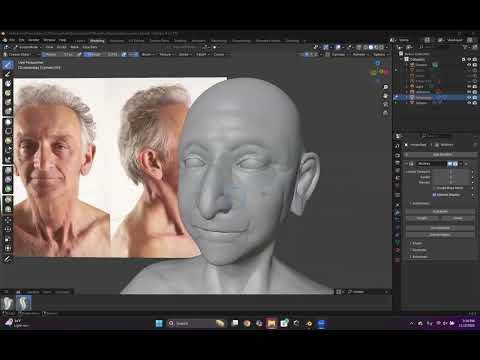Open the Remesh dropdown in header
Image resolution: width=480 pixels, height=360 pixels.
pos(360,54)
